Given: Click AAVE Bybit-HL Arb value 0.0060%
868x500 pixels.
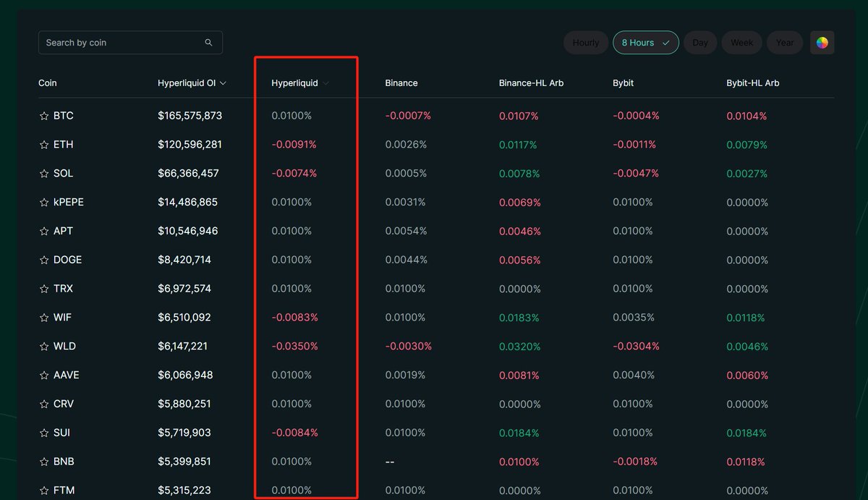Looking at the screenshot, I should tap(747, 376).
